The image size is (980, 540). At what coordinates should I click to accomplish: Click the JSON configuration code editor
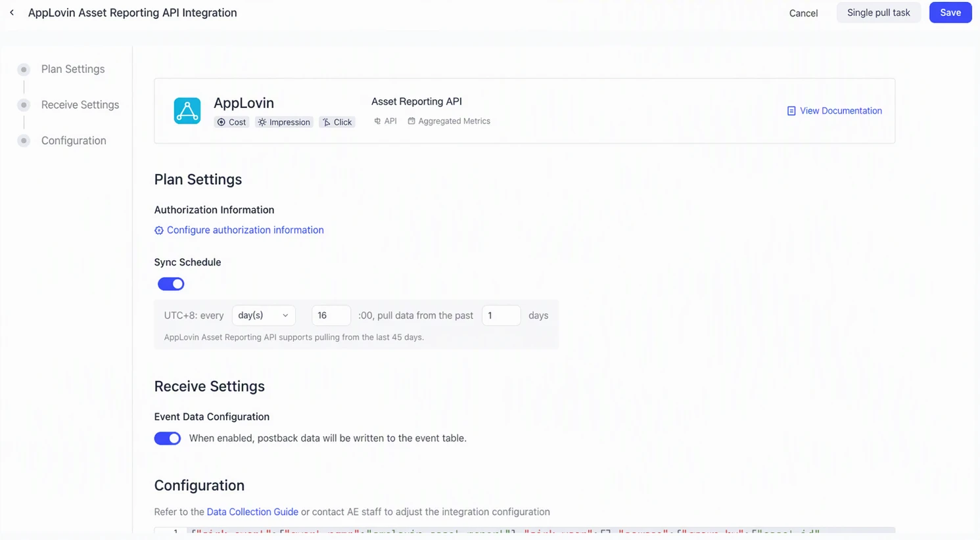pos(525,531)
